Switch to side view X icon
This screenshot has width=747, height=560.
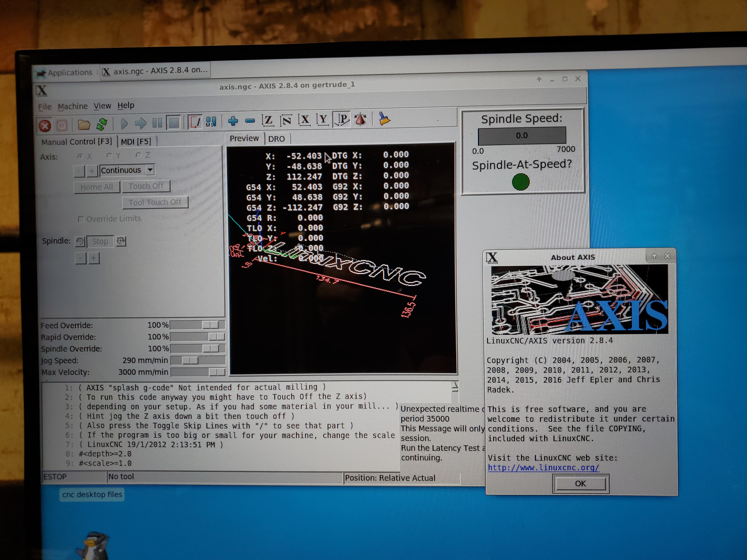pos(304,119)
